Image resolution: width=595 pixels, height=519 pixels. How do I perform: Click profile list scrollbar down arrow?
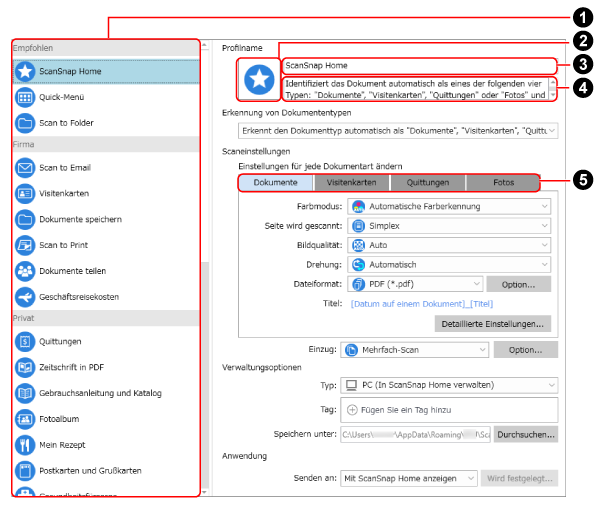[x=205, y=492]
